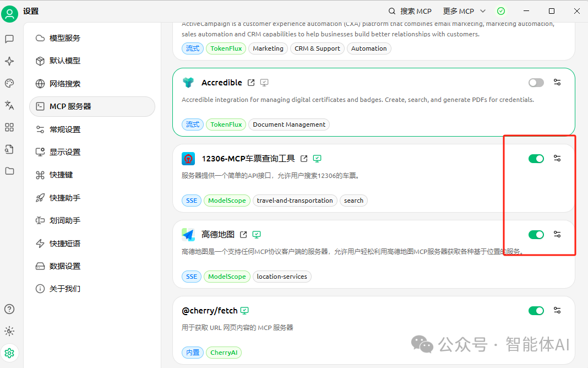Open 数据设置 settings item
588x368 pixels.
[92, 266]
